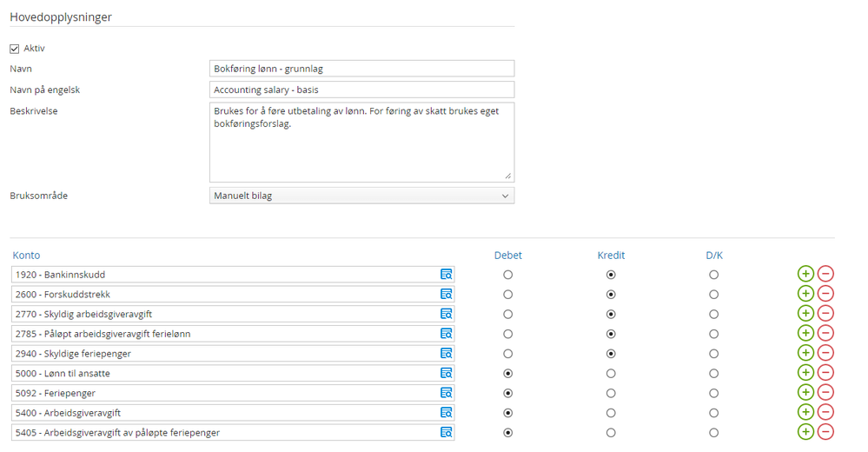Open lookup for 5405 Arbeidsgiveravgift av påløpte feriepenger
Viewport: 868px width, 452px height.
click(447, 433)
